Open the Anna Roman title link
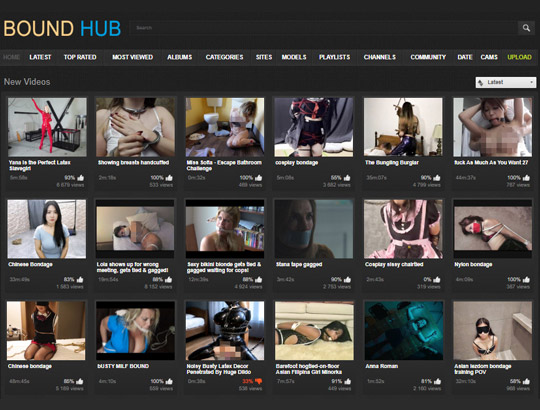 (382, 366)
